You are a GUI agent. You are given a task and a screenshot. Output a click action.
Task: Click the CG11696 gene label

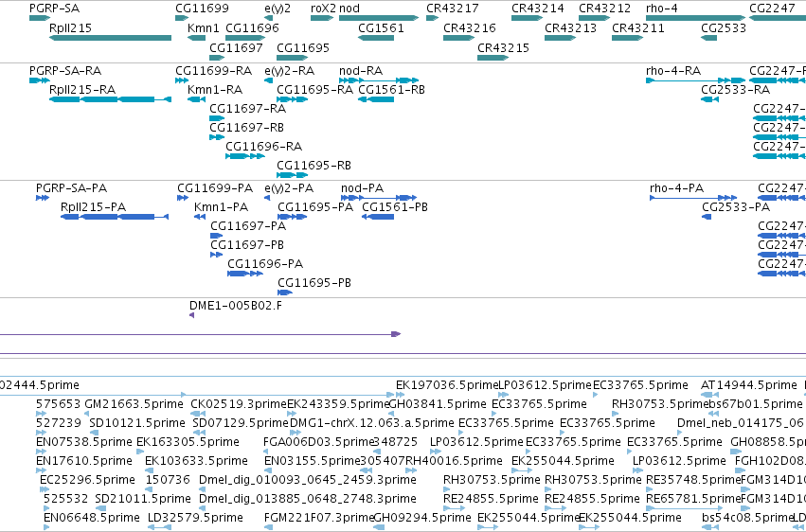click(252, 27)
